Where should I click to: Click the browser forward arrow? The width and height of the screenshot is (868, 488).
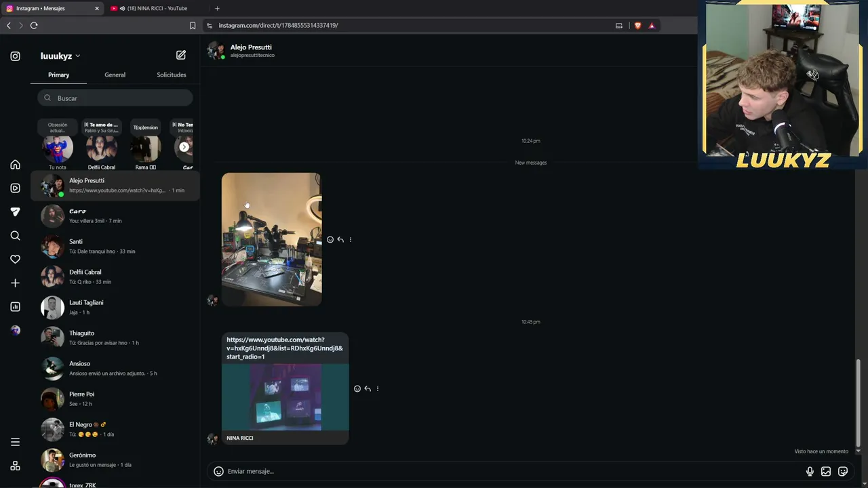pyautogui.click(x=21, y=26)
